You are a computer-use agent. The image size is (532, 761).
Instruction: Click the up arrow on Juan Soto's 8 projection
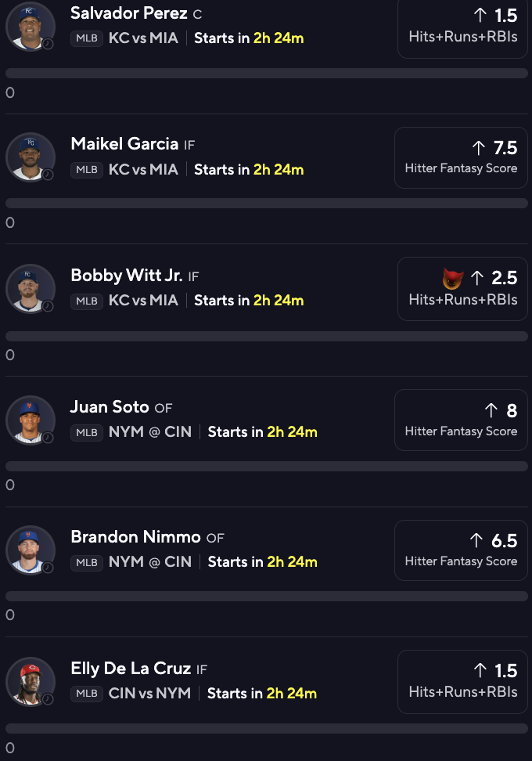click(491, 410)
